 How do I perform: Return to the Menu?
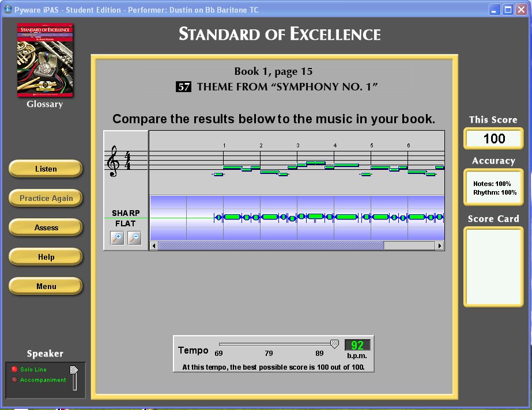[45, 286]
